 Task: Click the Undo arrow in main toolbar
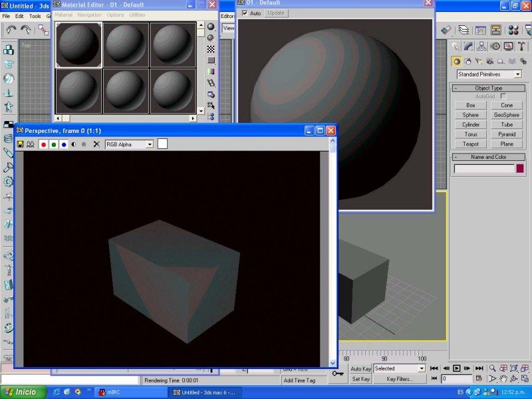click(11, 30)
